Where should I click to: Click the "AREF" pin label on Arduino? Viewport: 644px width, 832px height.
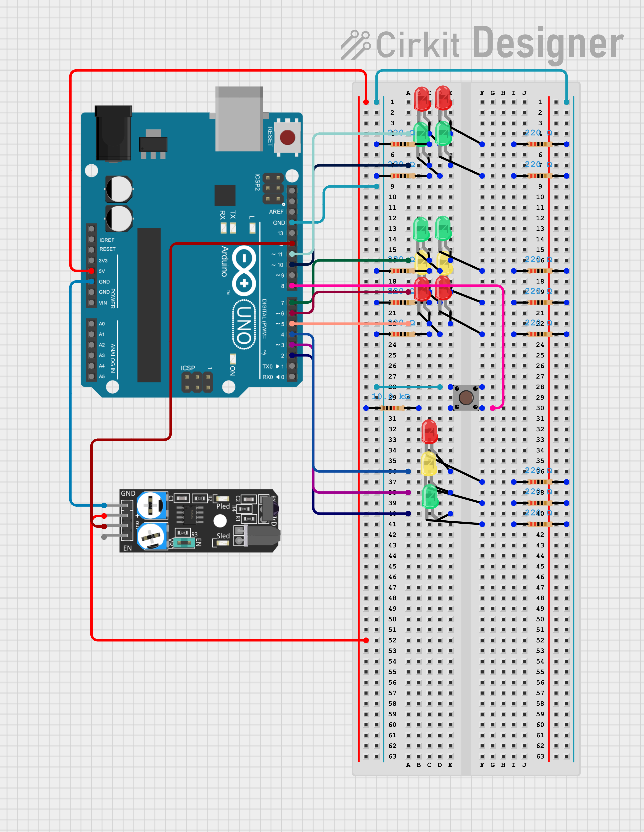coord(276,212)
